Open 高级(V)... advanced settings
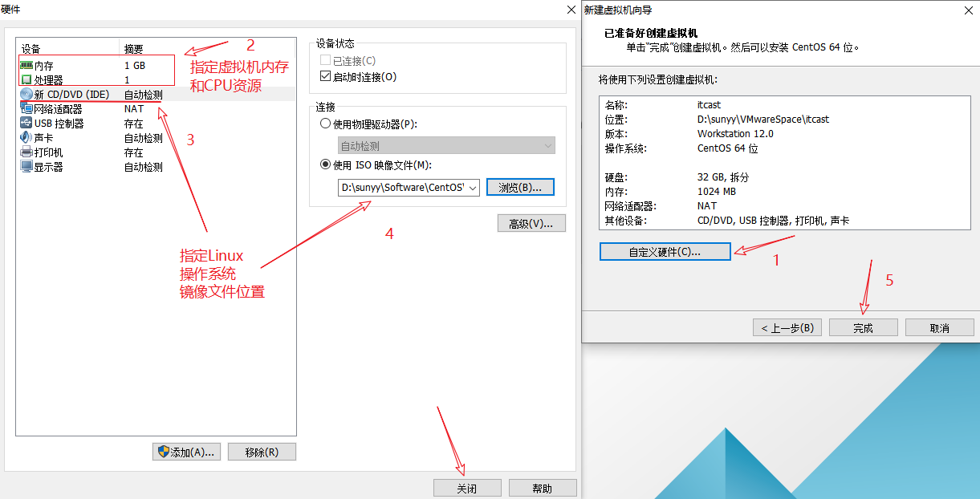This screenshot has height=499, width=980. pyautogui.click(x=531, y=223)
